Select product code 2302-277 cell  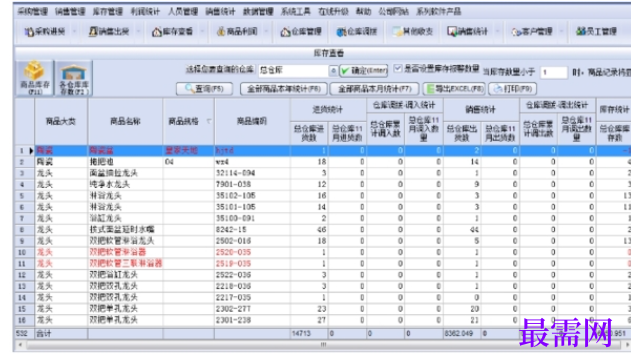[x=252, y=308]
